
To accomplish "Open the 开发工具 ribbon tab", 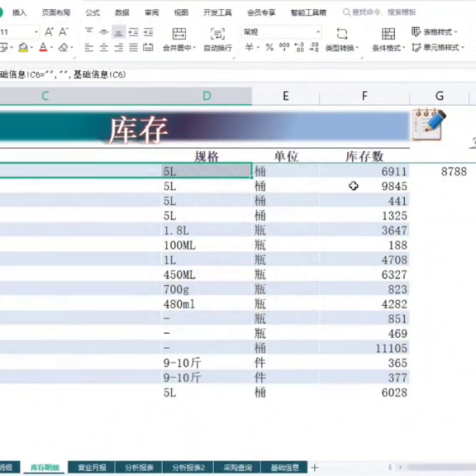I will [217, 12].
